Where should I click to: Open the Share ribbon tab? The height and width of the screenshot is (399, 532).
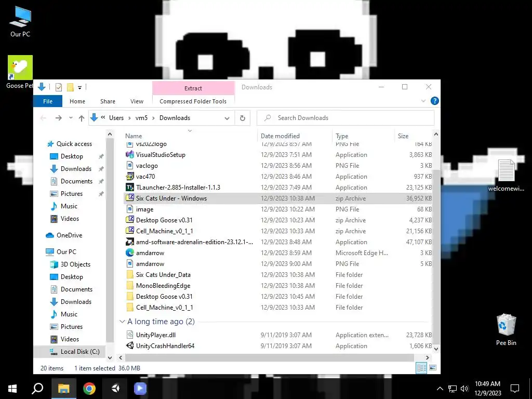coord(108,101)
